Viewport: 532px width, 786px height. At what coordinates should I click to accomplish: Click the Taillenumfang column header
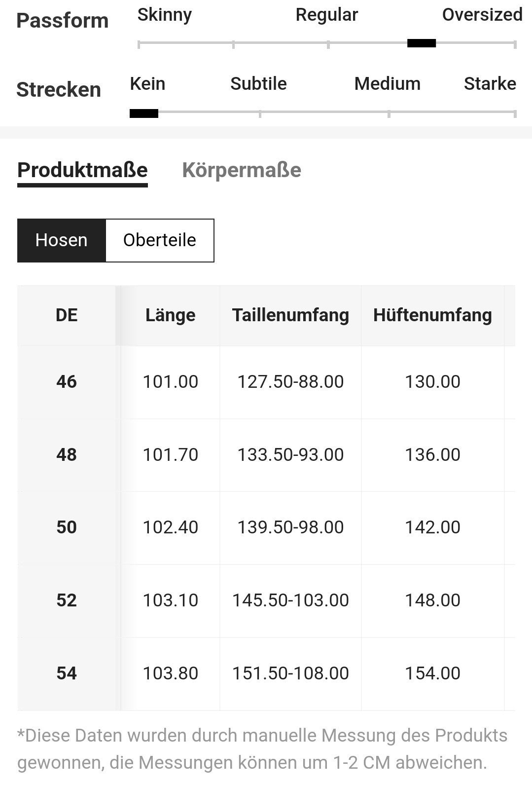coord(291,315)
